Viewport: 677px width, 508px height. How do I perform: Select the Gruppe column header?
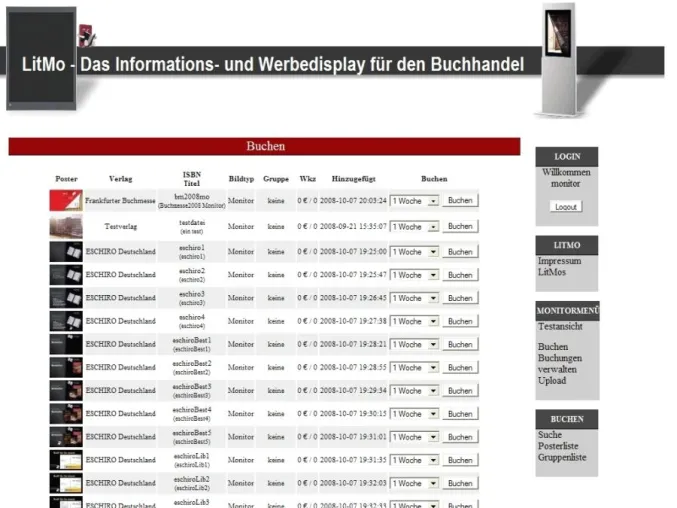pyautogui.click(x=276, y=179)
